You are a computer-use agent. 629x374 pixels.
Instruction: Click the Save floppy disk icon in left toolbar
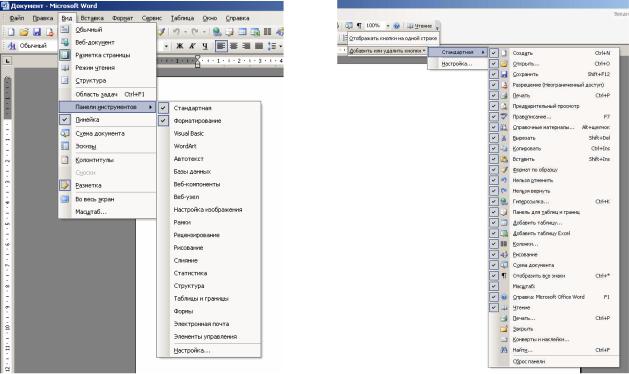coord(37,32)
